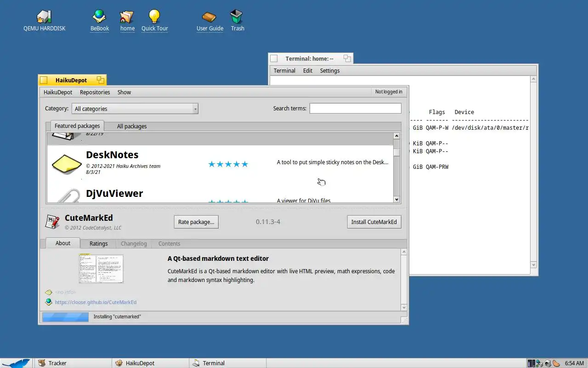Click the email contact icon beside no info
This screenshot has height=368, width=588.
[49, 292]
